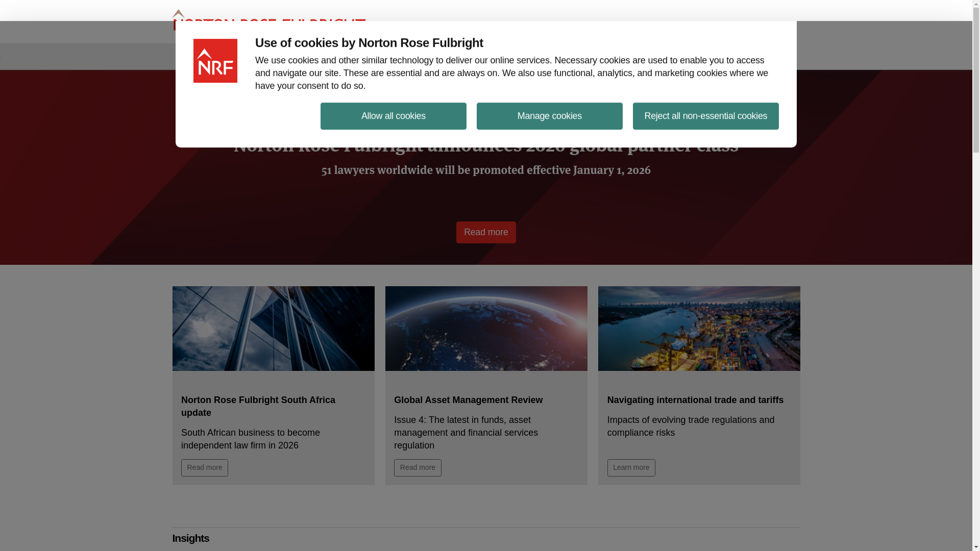Read more on South Africa update card

205,467
